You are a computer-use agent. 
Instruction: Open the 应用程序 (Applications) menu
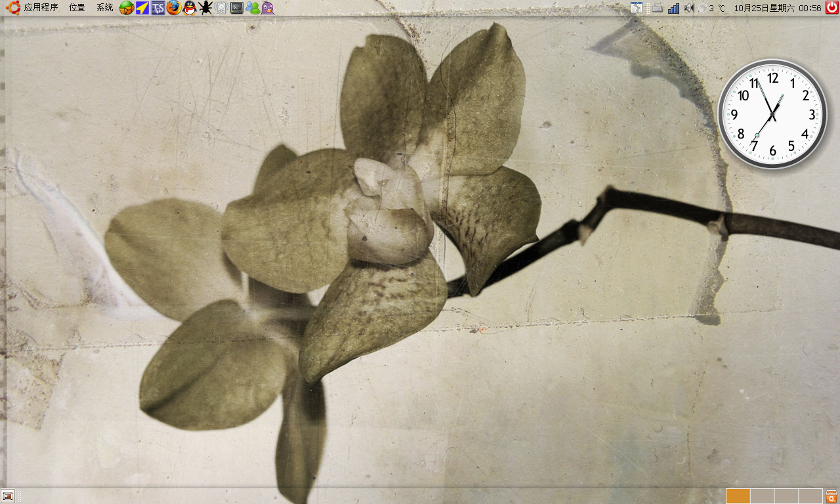41,8
